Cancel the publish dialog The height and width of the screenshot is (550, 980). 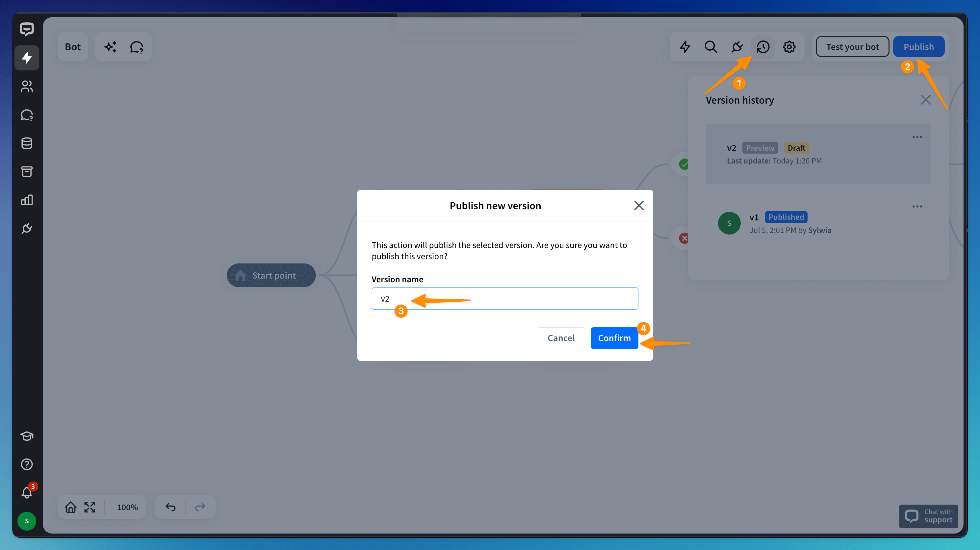(x=561, y=338)
